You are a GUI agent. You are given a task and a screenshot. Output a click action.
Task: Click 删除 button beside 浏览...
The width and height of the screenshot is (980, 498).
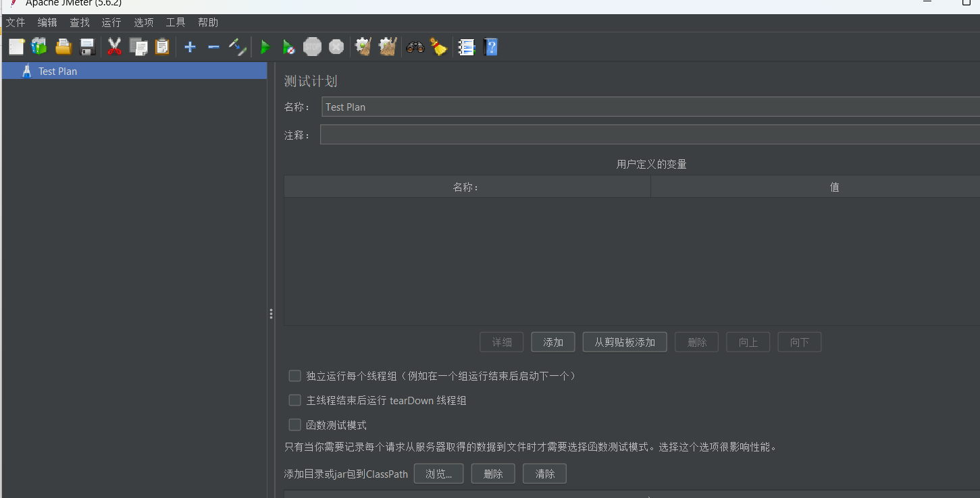(493, 474)
